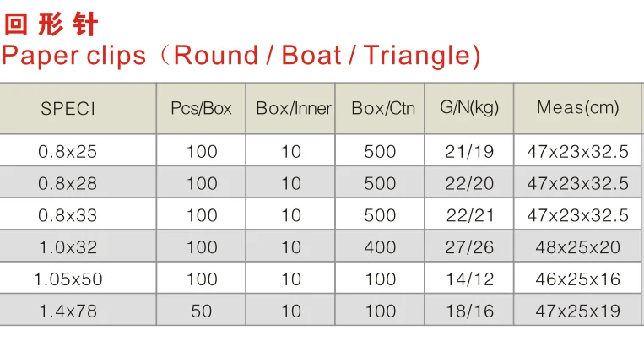Viewport: 644px width, 341px height.
Task: Select the 0.8x25 specification cell
Action: pyautogui.click(x=68, y=153)
